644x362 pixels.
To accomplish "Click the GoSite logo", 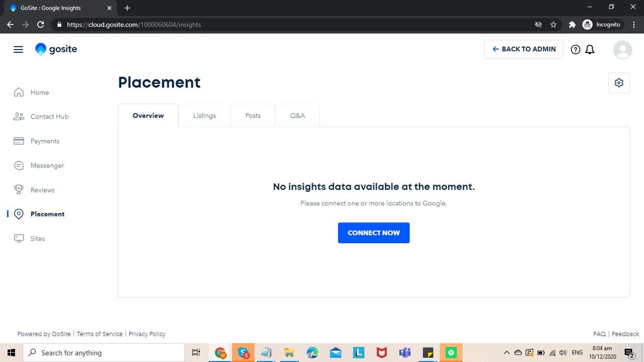I will click(56, 49).
